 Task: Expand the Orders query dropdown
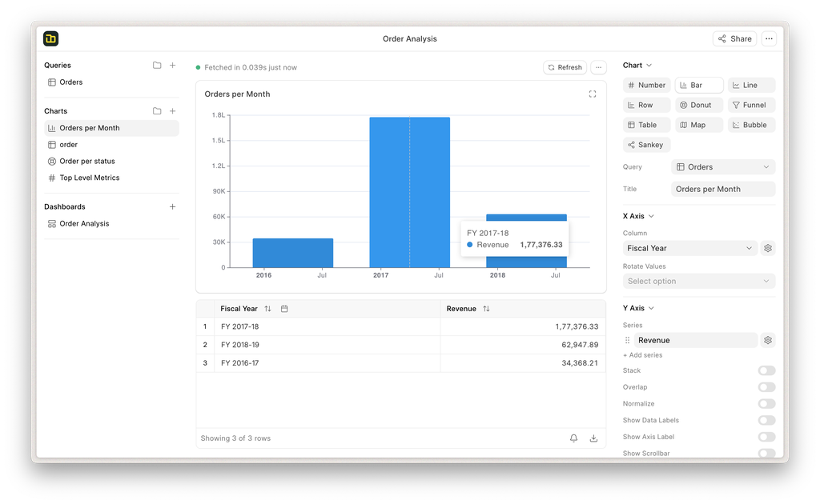point(722,167)
